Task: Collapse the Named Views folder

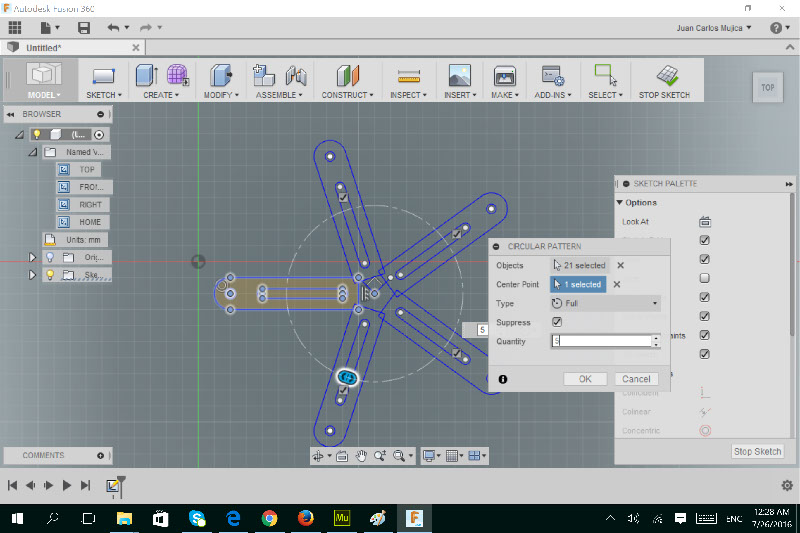Action: pos(32,152)
